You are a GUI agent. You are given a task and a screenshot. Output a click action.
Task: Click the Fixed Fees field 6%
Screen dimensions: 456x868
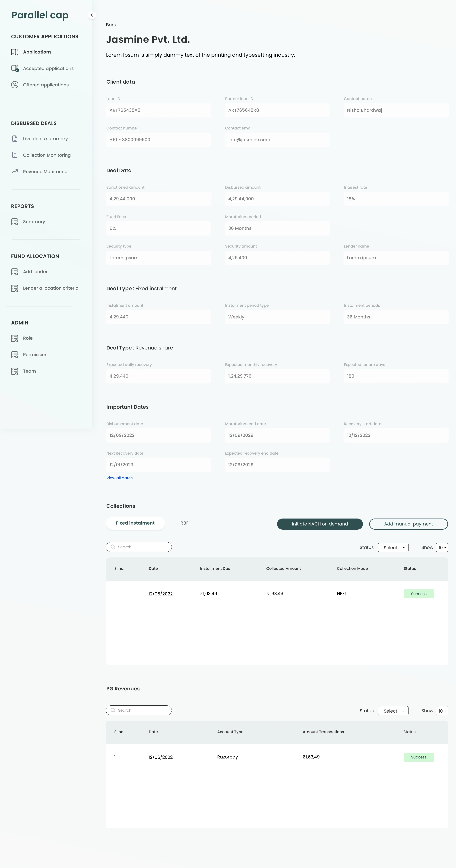[159, 228]
